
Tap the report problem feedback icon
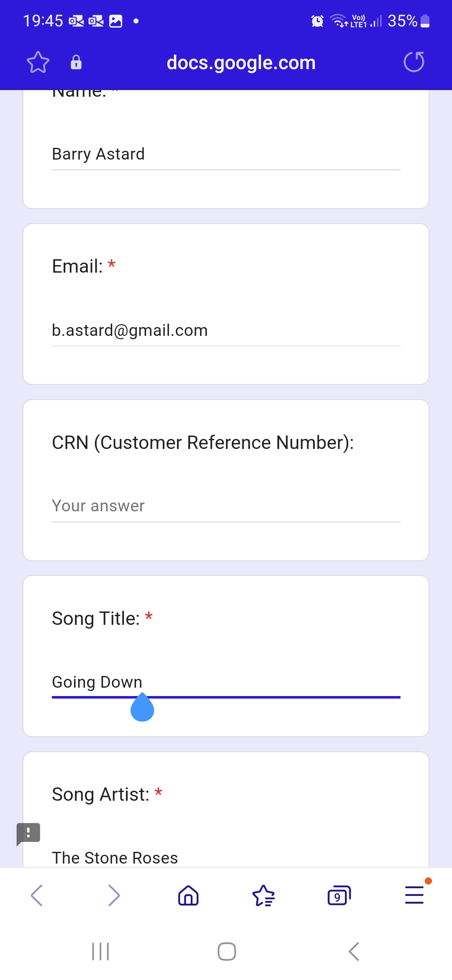(28, 833)
